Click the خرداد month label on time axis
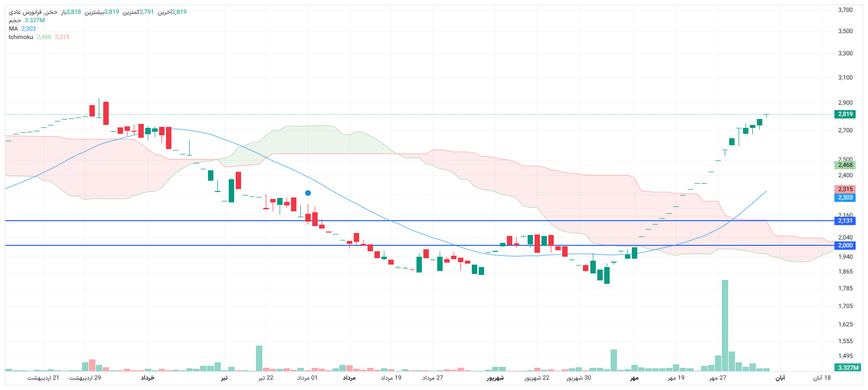This screenshot has height=390, width=868. 148,378
